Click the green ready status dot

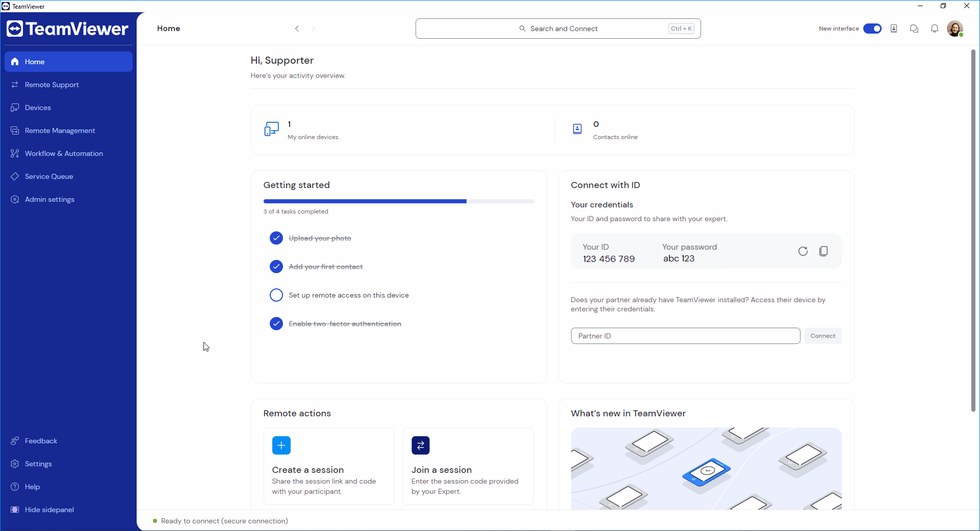click(155, 521)
